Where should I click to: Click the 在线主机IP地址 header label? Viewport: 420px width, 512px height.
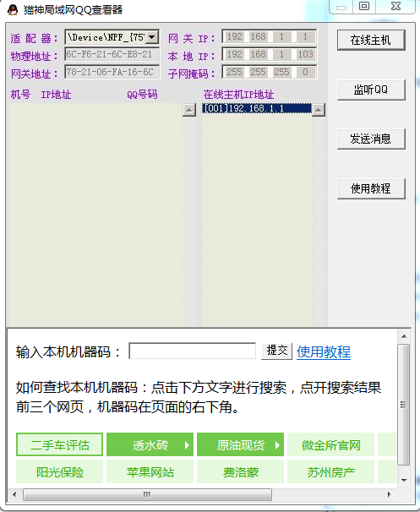coord(238,95)
